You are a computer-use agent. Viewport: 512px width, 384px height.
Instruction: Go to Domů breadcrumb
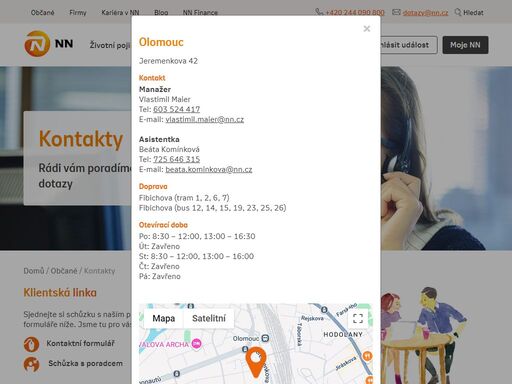pos(34,271)
